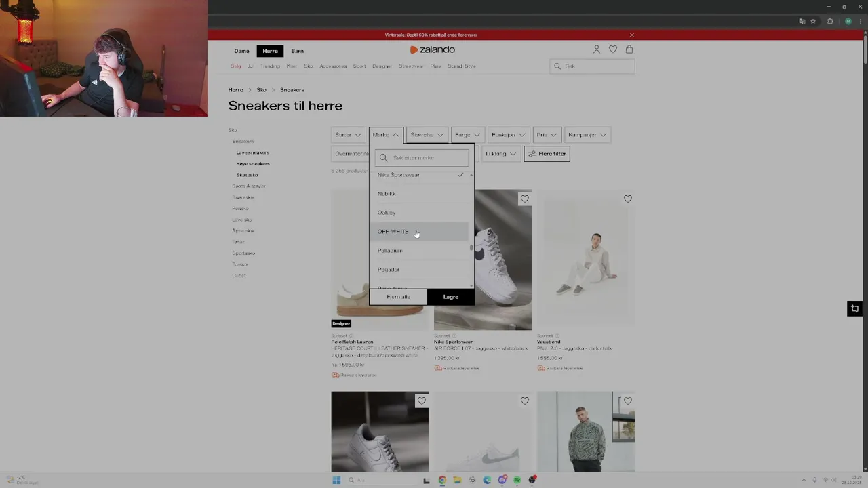Open the Salg menu item
The height and width of the screenshot is (488, 868).
(235, 66)
